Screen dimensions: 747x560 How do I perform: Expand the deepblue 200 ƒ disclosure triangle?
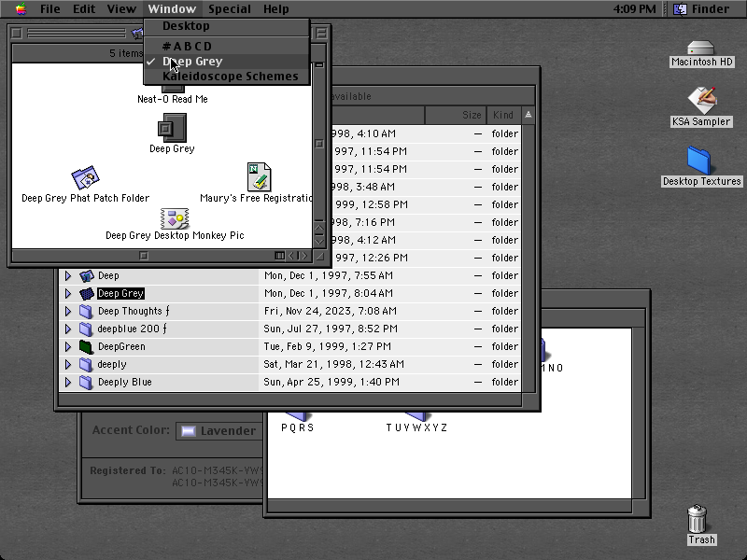pyautogui.click(x=67, y=329)
